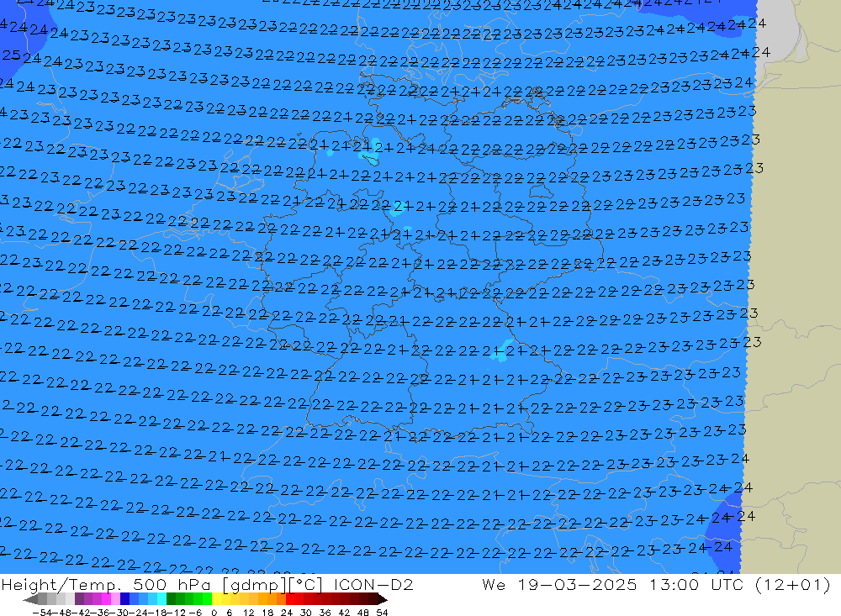Click the cyan legend color swatch

[161, 599]
